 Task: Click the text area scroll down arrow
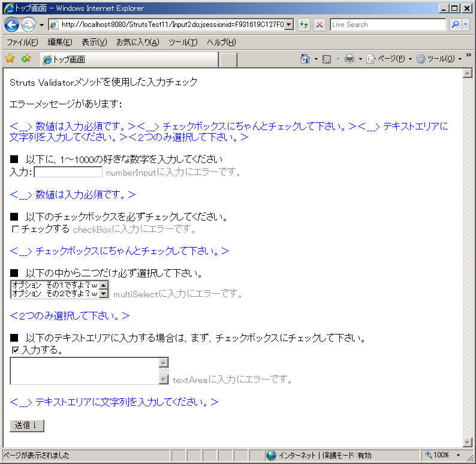click(164, 379)
